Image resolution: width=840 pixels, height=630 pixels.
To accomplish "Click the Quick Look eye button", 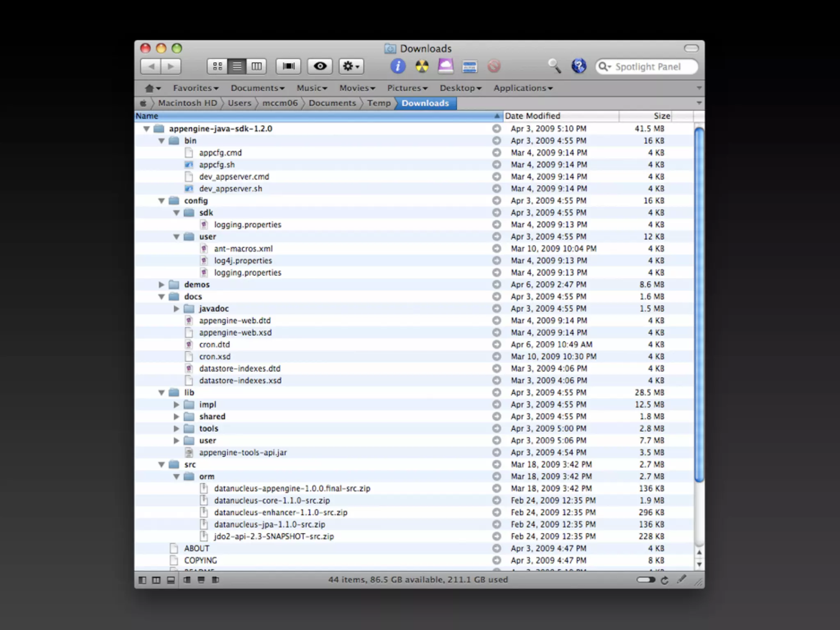I will (320, 66).
